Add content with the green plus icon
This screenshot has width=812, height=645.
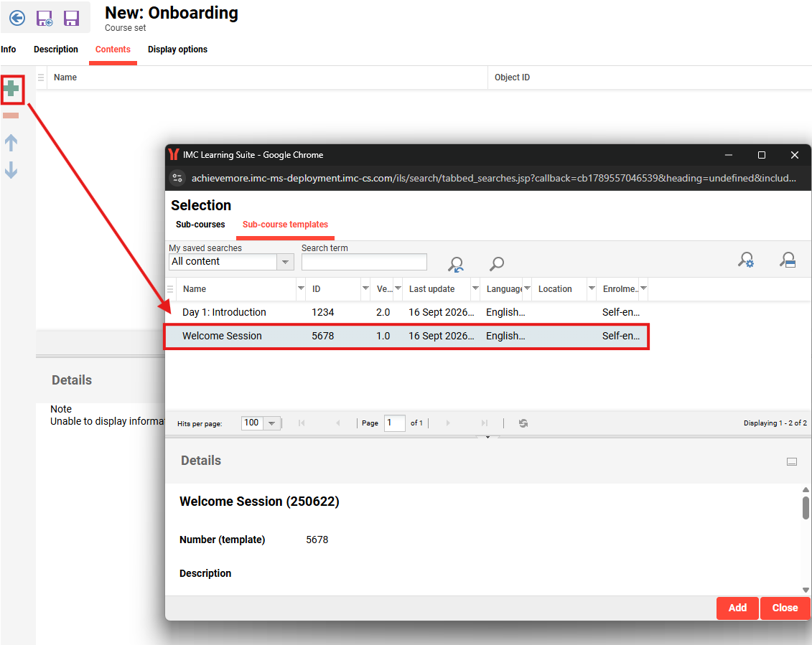(11, 89)
